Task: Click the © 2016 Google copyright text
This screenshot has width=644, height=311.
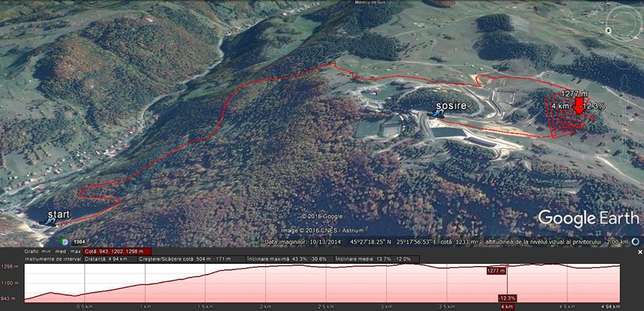Action: coord(323,216)
